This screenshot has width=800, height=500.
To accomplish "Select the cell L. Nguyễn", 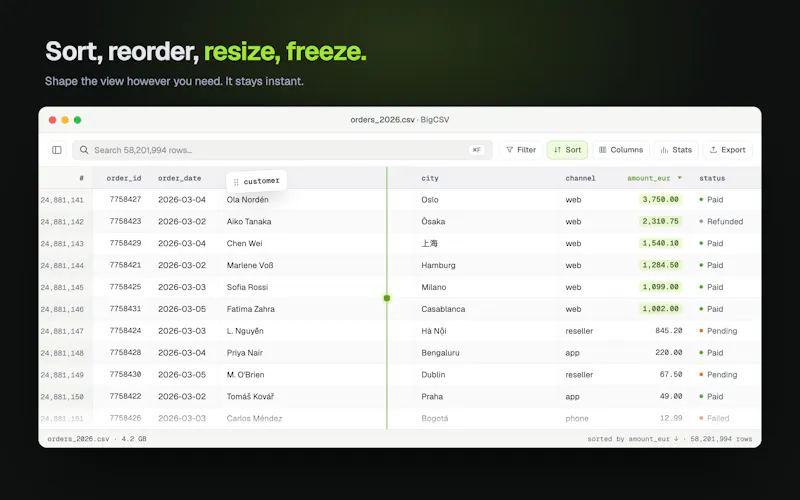I will (245, 331).
